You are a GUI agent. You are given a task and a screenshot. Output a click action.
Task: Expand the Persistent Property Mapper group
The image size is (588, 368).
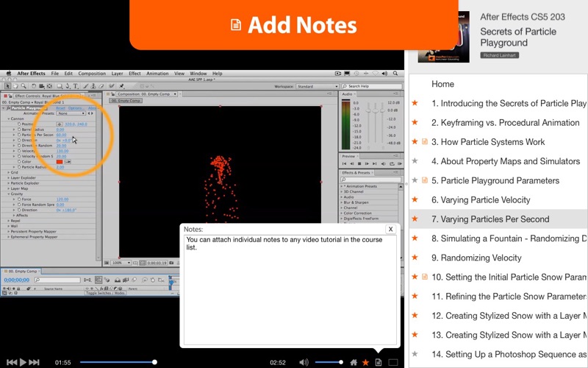9,231
